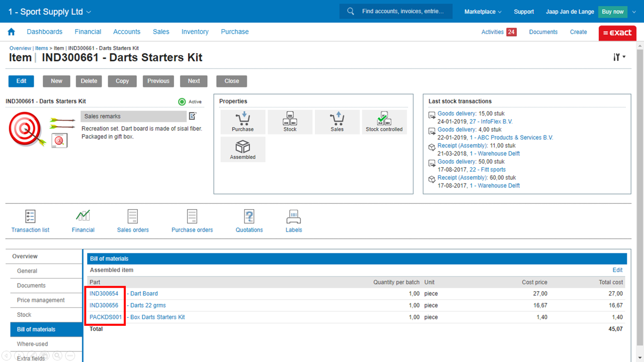Open the Quotations icon

point(249,217)
